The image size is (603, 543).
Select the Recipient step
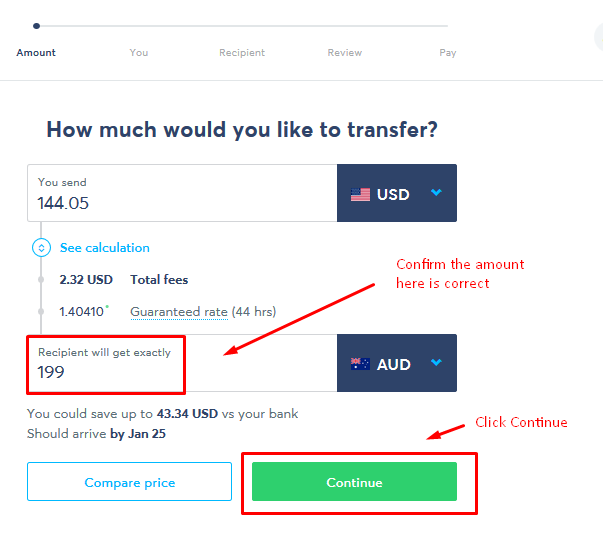coord(242,52)
